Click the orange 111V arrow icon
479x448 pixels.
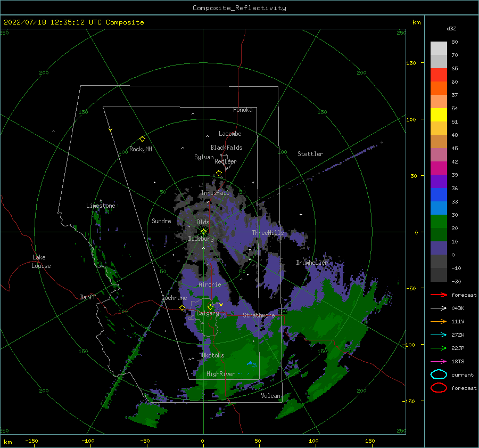439,321
